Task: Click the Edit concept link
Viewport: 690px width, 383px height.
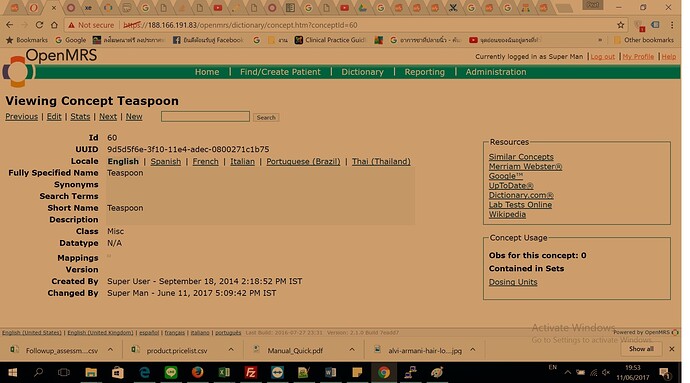Action: [x=54, y=117]
